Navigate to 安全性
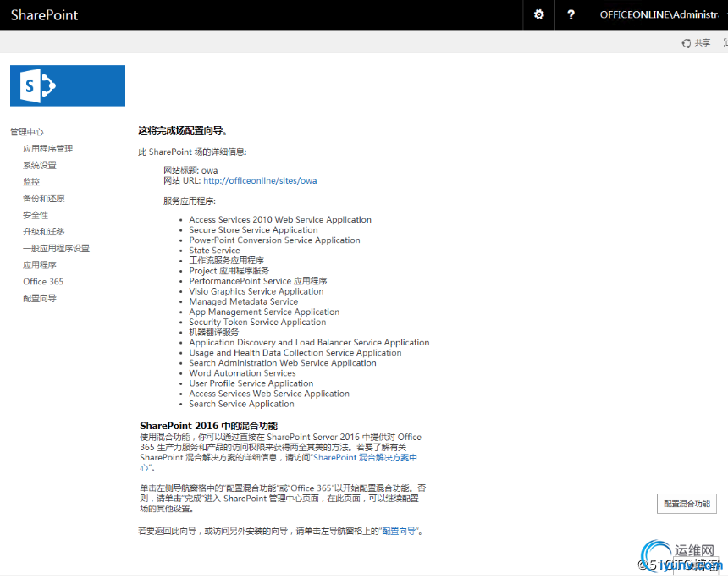Image resolution: width=728 pixels, height=579 pixels. [36, 215]
